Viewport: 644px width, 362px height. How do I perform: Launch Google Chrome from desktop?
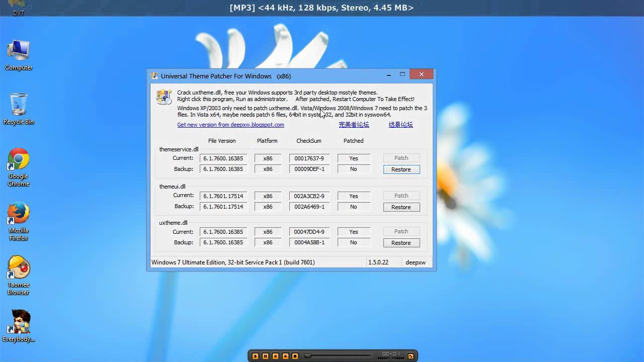[x=19, y=167]
